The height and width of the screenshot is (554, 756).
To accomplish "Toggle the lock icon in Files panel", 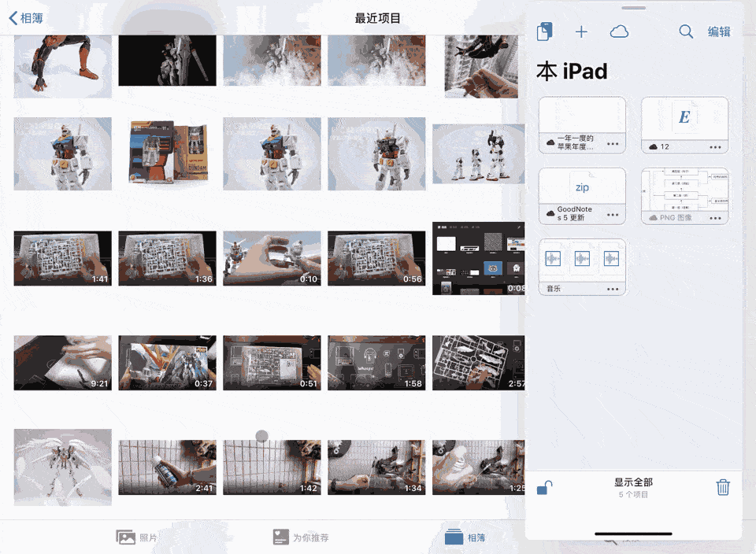I will pos(545,488).
